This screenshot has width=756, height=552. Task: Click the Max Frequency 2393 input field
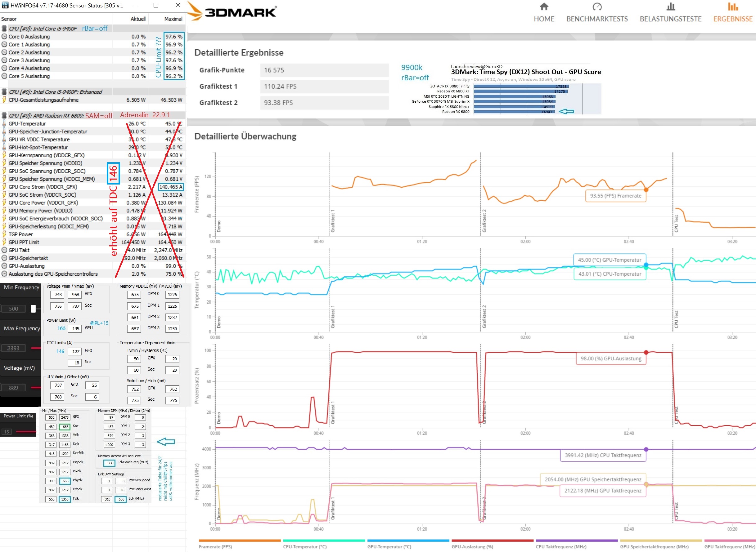[14, 348]
